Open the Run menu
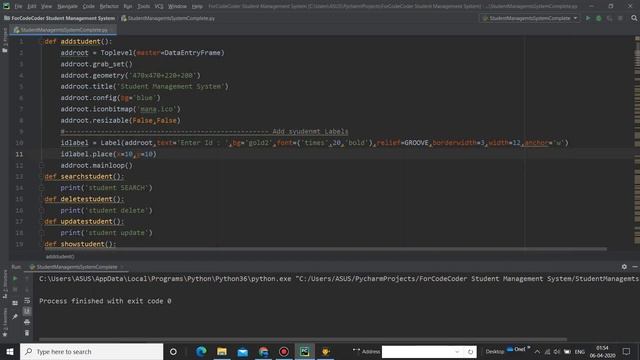The width and height of the screenshot is (640, 360). tap(128, 7)
